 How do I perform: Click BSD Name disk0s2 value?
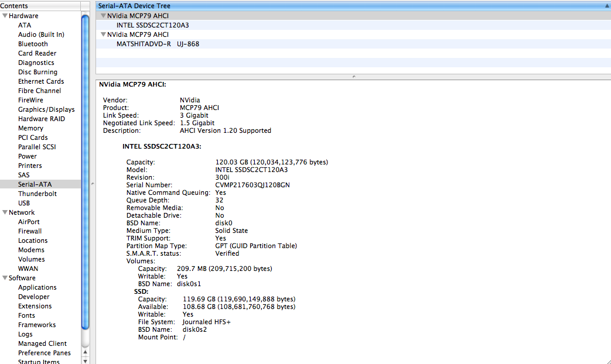[195, 329]
